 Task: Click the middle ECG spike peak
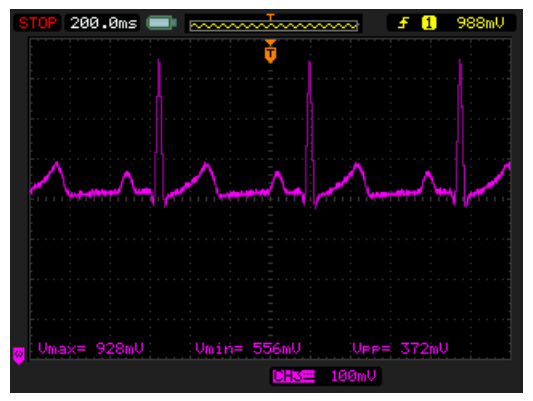(309, 63)
